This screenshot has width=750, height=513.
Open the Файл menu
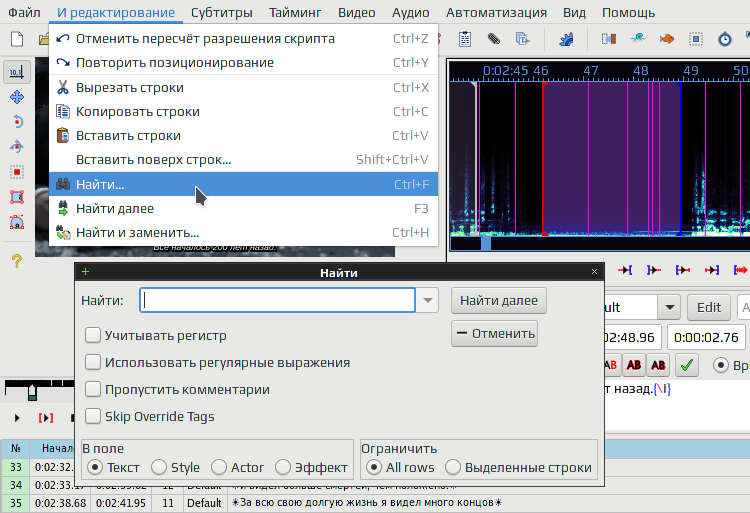[x=24, y=12]
